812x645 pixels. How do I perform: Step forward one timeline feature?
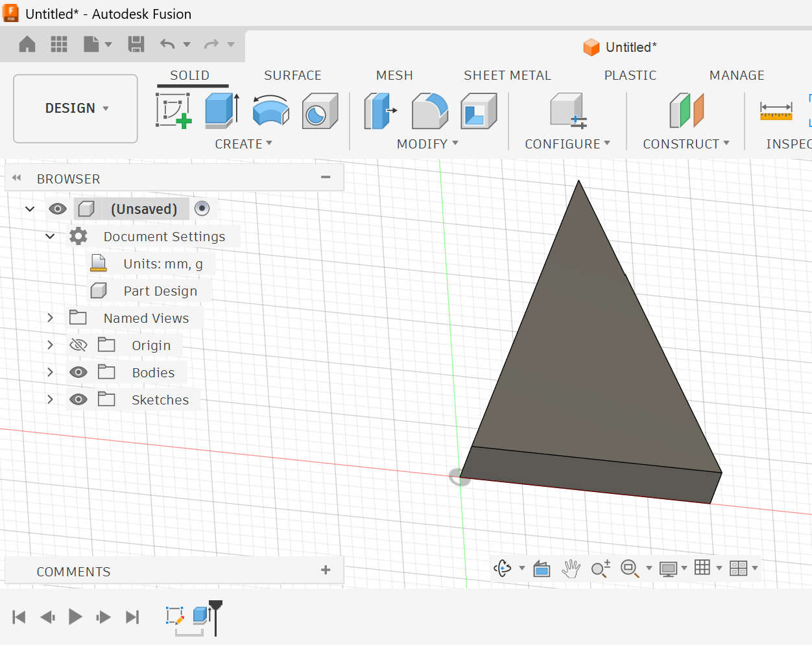click(103, 617)
